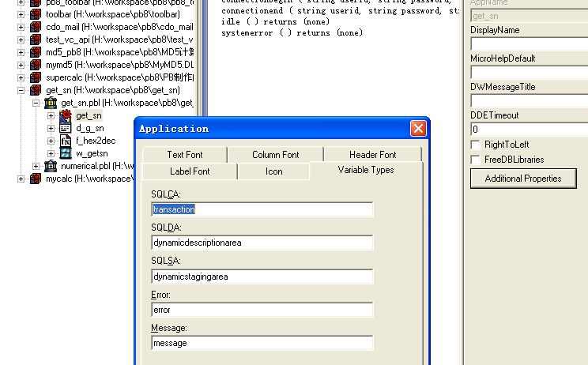Click the get_sn application object icon
Image resolution: width=588 pixels, height=365 pixels.
[66, 115]
